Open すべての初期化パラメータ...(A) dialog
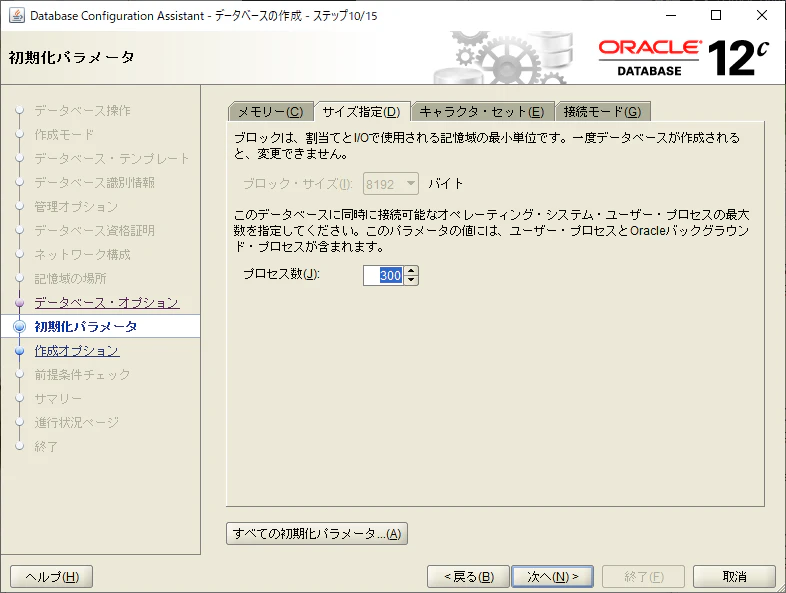The height and width of the screenshot is (593, 786). pos(317,533)
